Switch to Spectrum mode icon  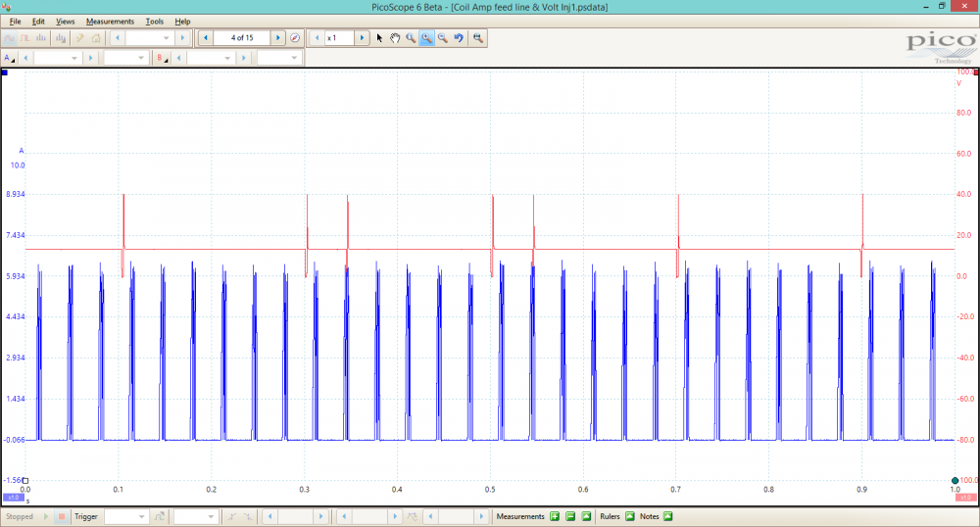(41, 38)
